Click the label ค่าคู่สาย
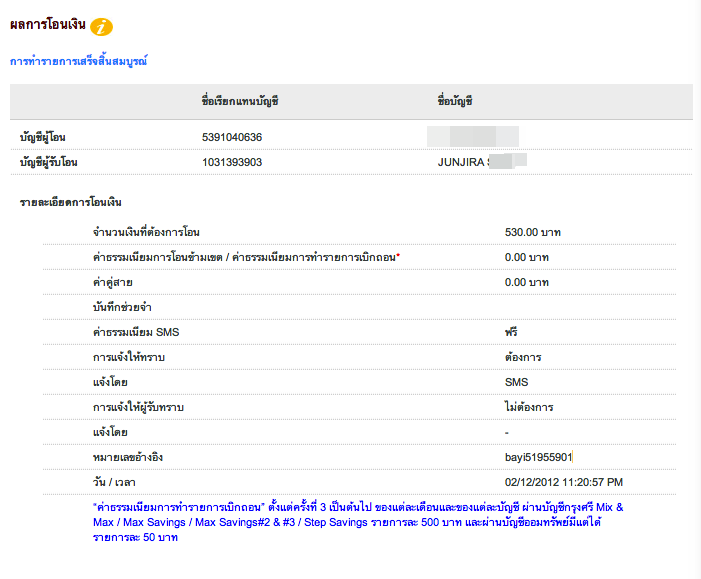 point(113,282)
